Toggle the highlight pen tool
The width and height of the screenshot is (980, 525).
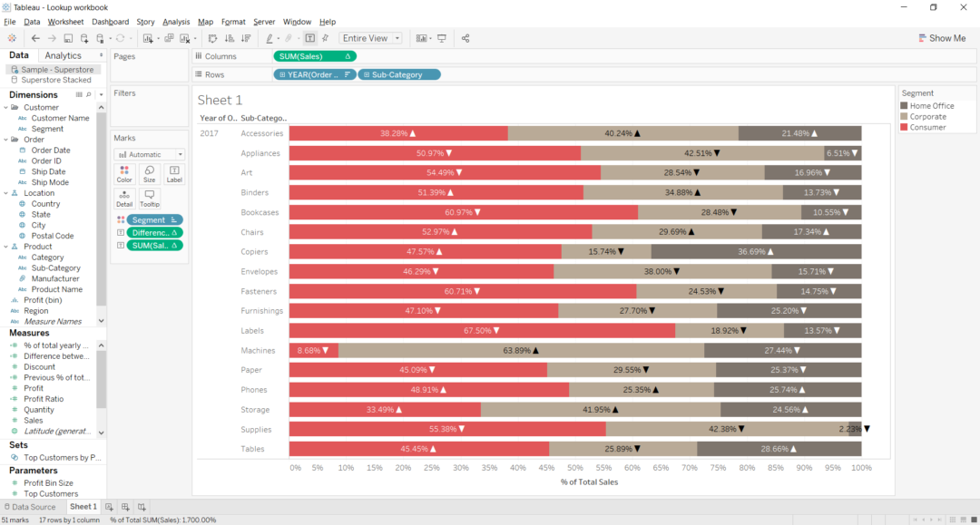(269, 38)
